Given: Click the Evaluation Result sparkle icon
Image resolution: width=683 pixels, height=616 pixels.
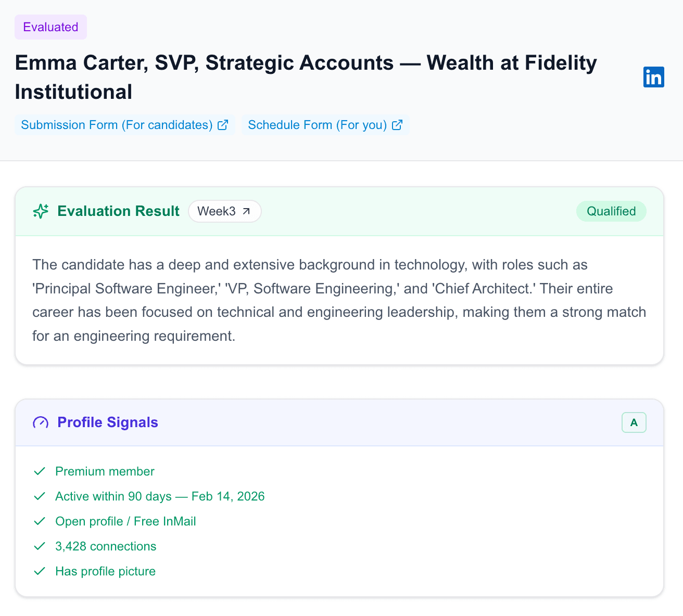Looking at the screenshot, I should pos(41,211).
